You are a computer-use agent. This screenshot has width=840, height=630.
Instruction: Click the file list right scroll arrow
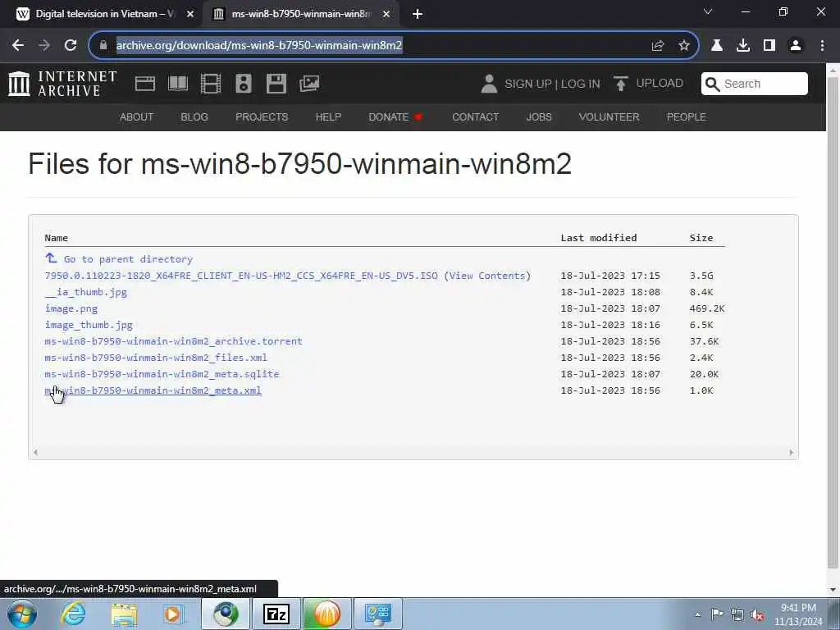pos(791,453)
